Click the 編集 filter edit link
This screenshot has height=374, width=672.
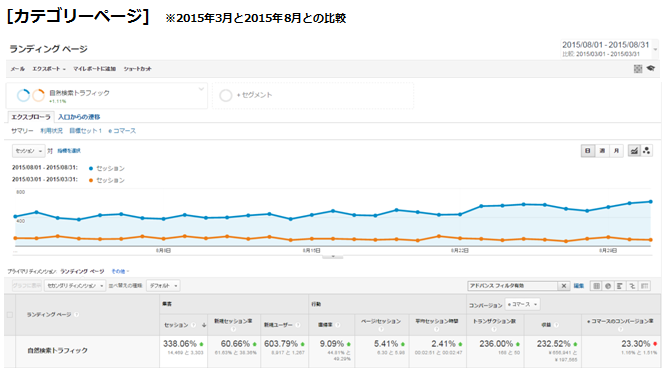[579, 286]
